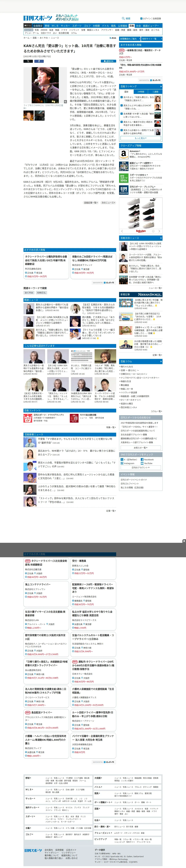Open the 新聞購読のご案内 button
Screen dimensions: 186x868
130,39
